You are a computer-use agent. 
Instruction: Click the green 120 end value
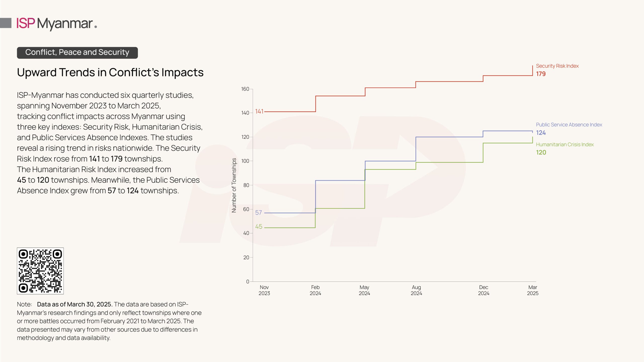541,152
